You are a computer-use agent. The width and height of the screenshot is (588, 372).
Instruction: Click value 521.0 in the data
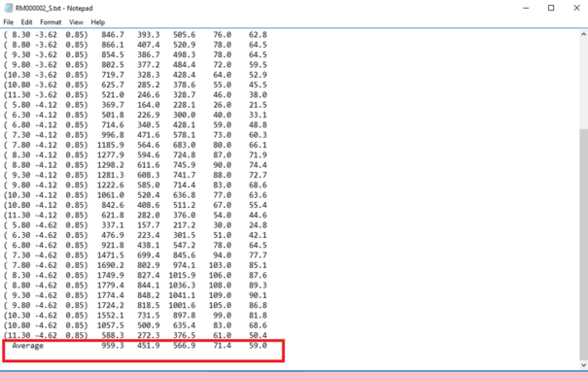point(113,95)
